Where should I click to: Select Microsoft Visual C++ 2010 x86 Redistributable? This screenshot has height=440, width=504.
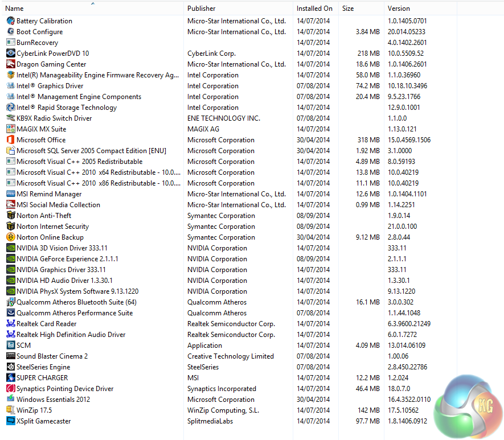(99, 183)
